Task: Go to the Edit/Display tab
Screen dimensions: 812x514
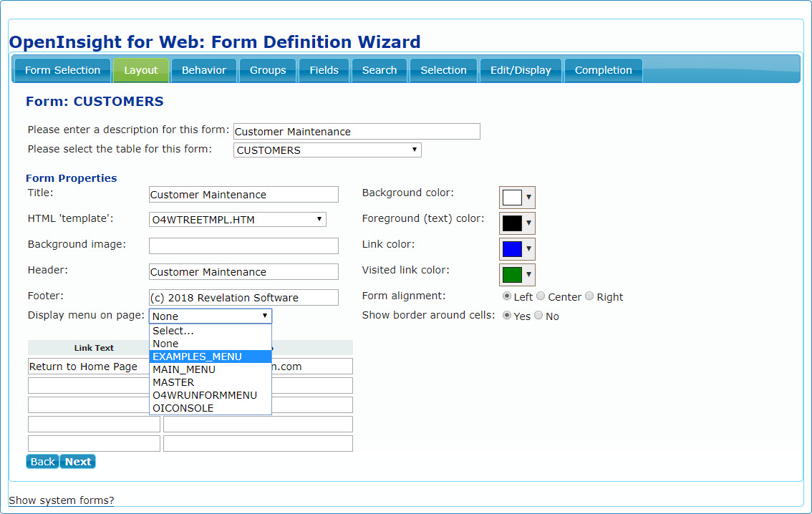Action: point(521,70)
